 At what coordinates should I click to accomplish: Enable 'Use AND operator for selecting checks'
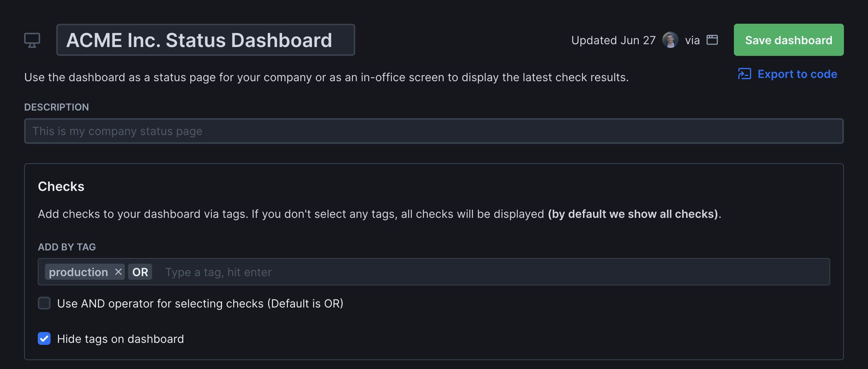click(44, 303)
